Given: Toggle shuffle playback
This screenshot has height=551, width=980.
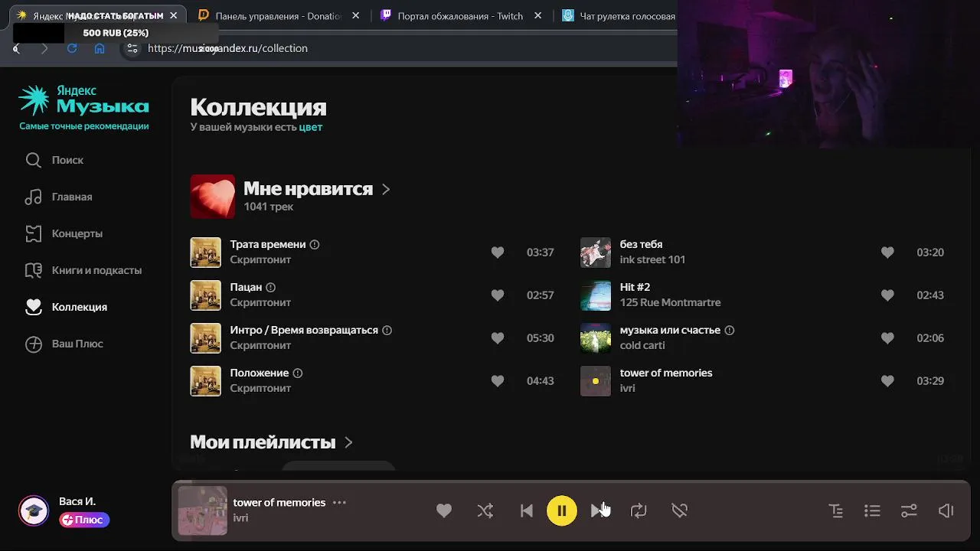Looking at the screenshot, I should [x=485, y=510].
